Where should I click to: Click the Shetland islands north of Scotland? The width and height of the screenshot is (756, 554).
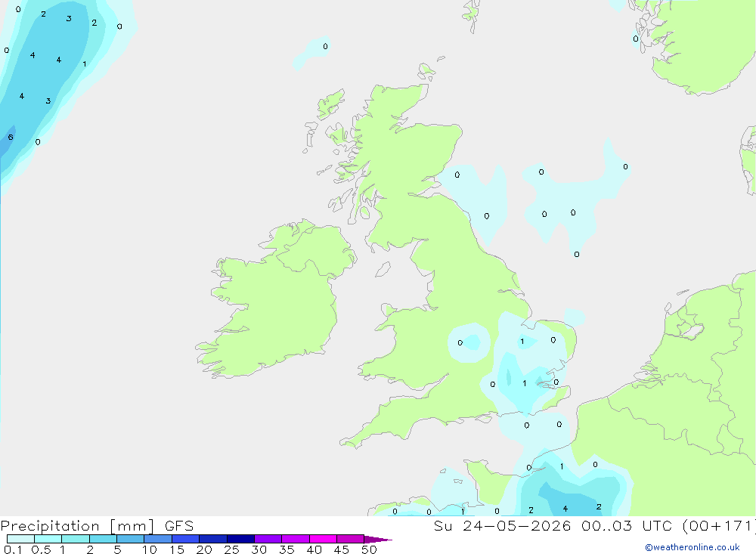(472, 14)
